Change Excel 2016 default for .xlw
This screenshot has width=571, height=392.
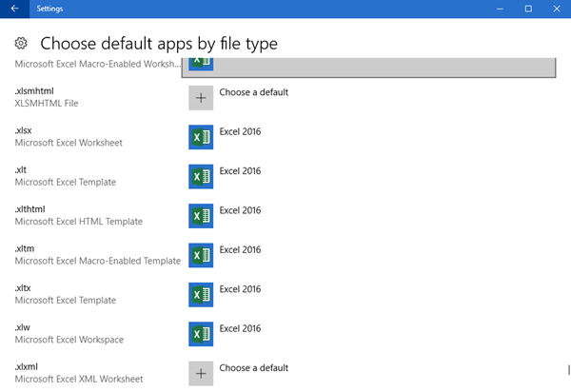coord(240,328)
